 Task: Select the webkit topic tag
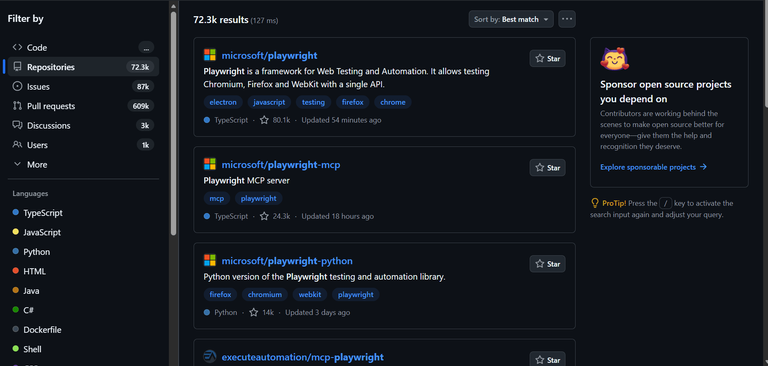pyautogui.click(x=310, y=294)
